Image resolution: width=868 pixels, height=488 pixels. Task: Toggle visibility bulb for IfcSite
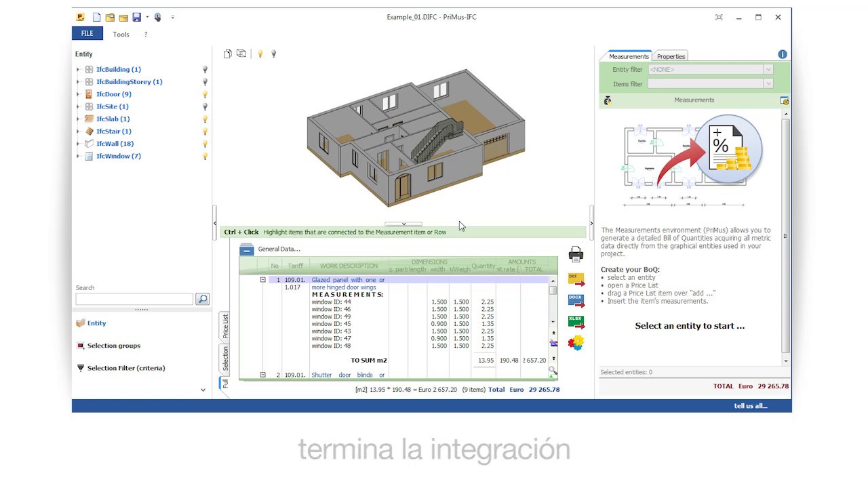(205, 106)
